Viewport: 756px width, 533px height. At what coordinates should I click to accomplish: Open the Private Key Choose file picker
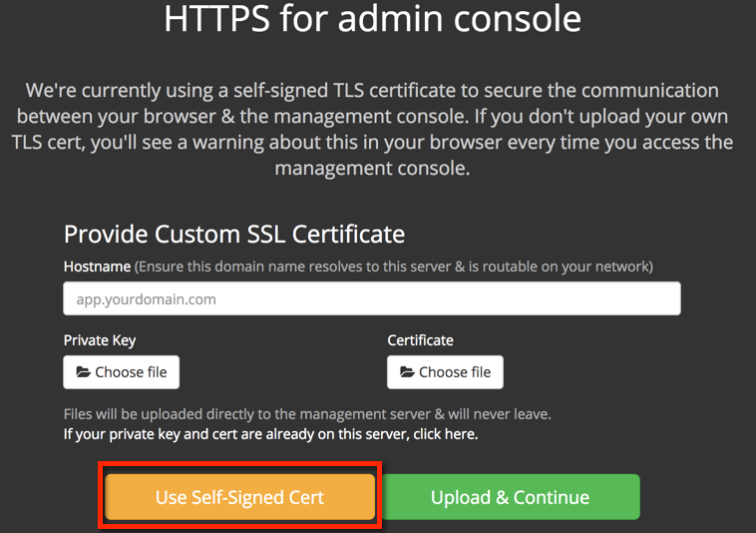(x=121, y=372)
